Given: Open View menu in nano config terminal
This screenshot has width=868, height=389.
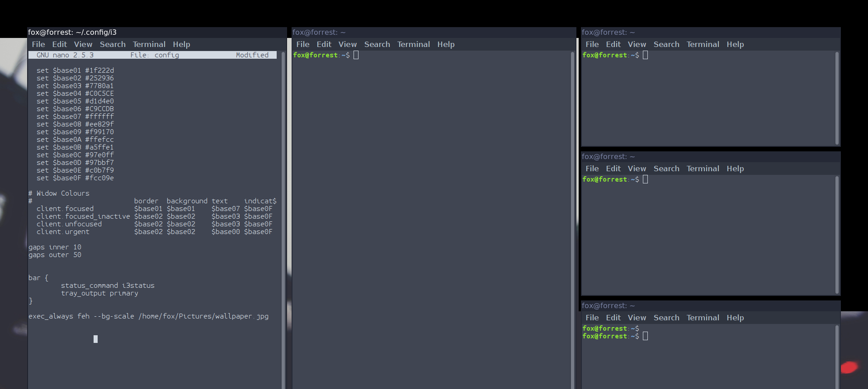Looking at the screenshot, I should (x=83, y=44).
